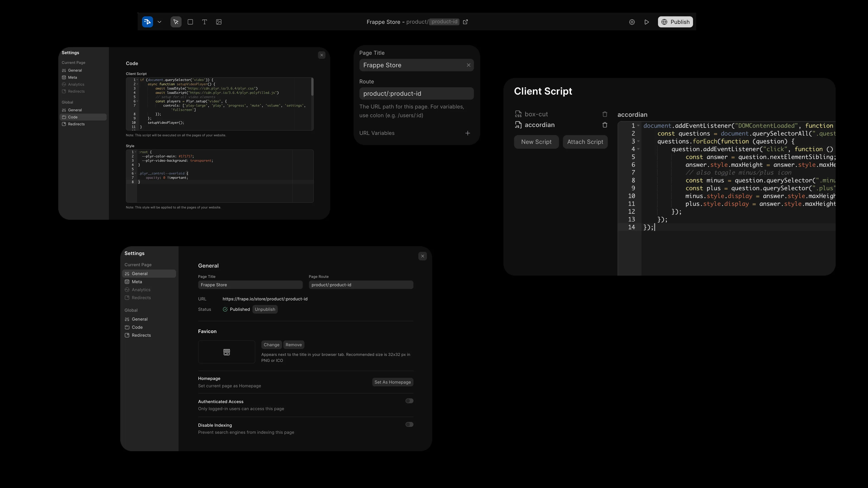Click the Unpublish button
Screen dimensions: 868x488
(265, 310)
